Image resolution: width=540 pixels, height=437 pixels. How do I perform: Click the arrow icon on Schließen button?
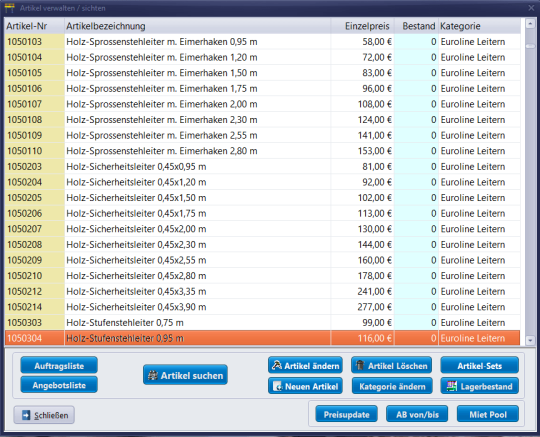coord(26,415)
